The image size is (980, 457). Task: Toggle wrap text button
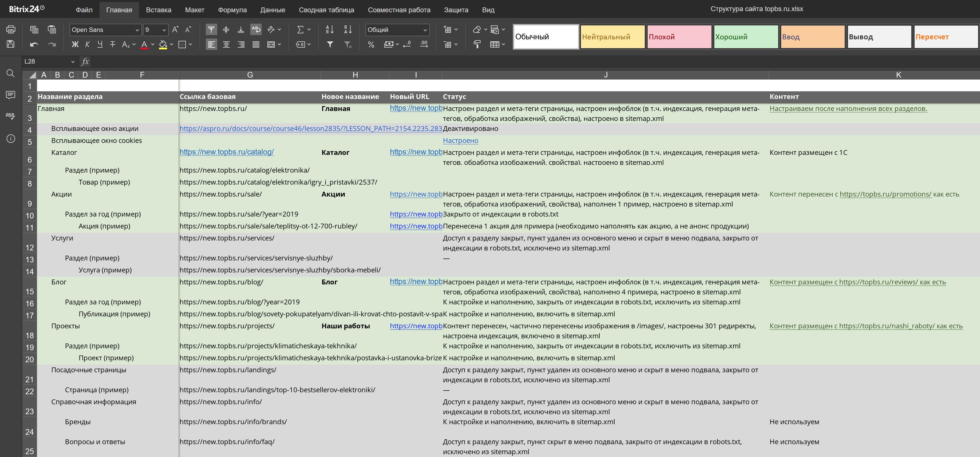coord(256,29)
